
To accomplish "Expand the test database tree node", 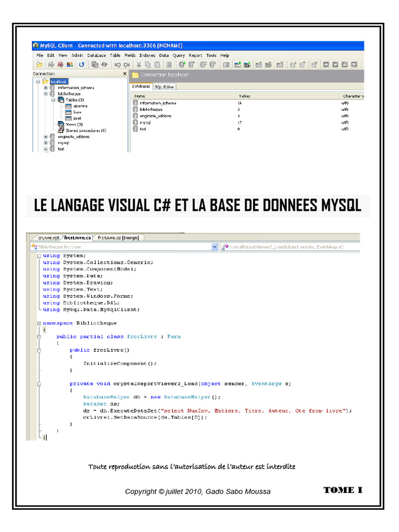I will click(46, 149).
